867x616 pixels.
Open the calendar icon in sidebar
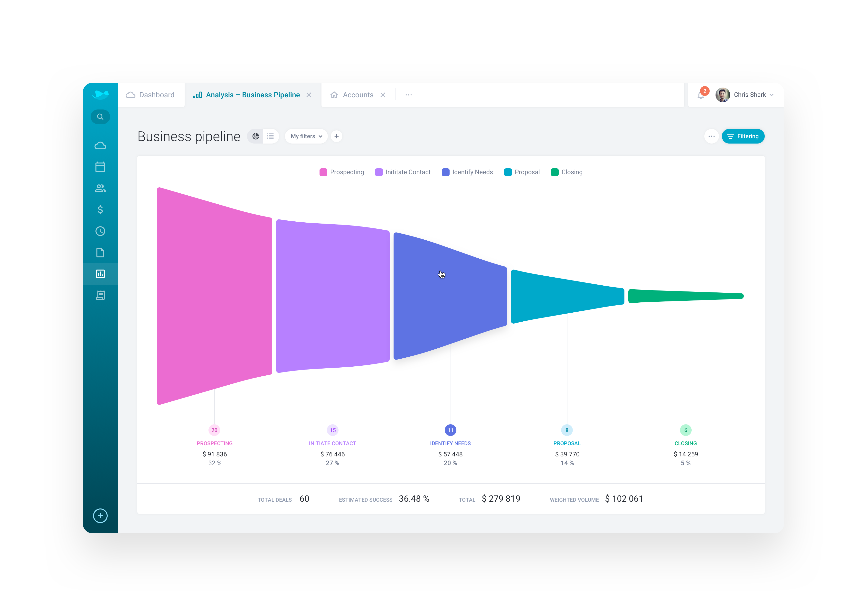click(100, 167)
